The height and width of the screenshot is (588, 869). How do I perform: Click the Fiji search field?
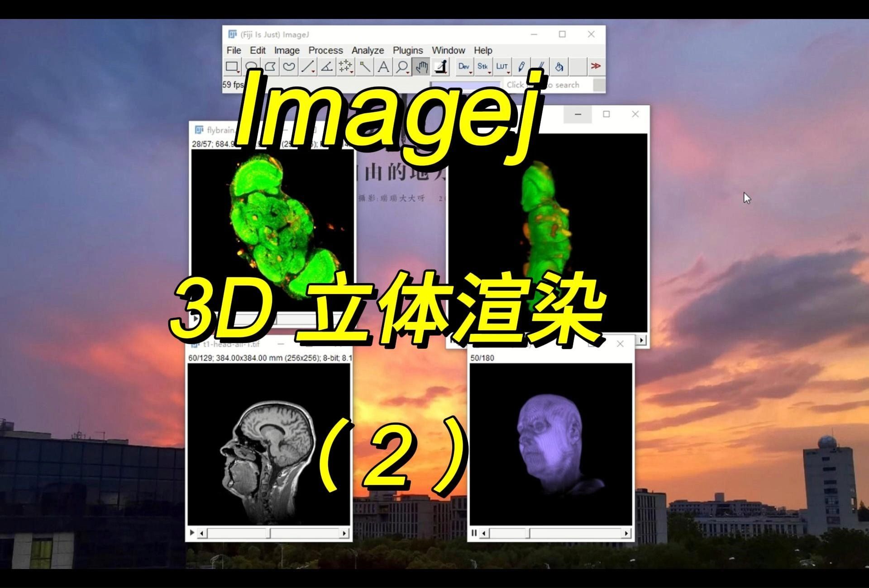pyautogui.click(x=548, y=85)
